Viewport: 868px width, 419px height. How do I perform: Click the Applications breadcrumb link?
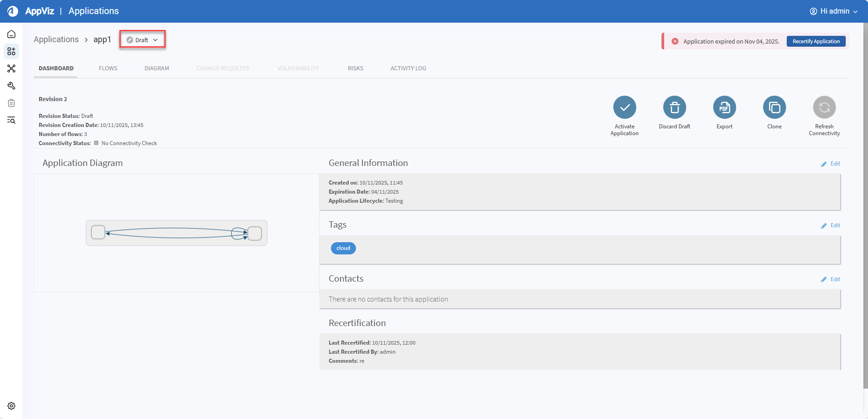[x=56, y=39]
